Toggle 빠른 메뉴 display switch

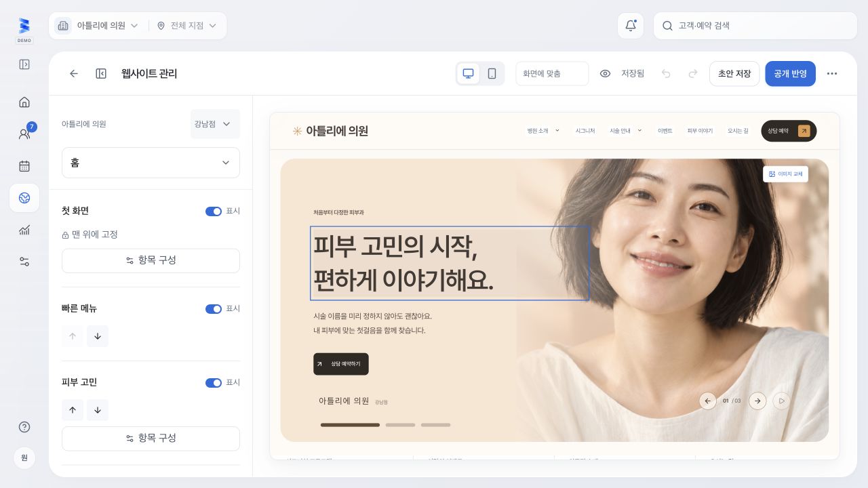coord(214,309)
